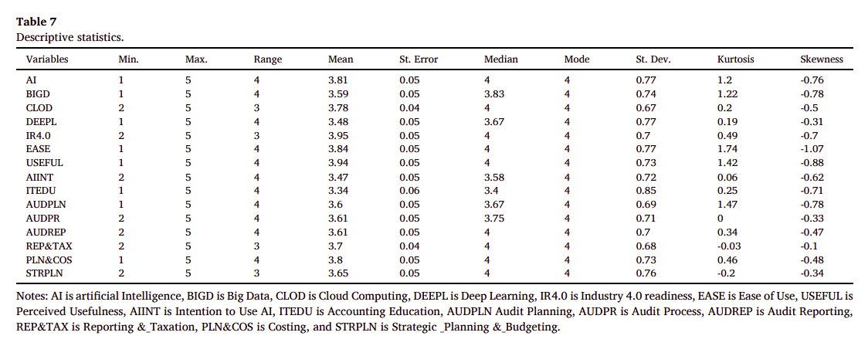Screen dimensions: 868x346
Task: Click the Skewness column header
Action: coord(822,59)
